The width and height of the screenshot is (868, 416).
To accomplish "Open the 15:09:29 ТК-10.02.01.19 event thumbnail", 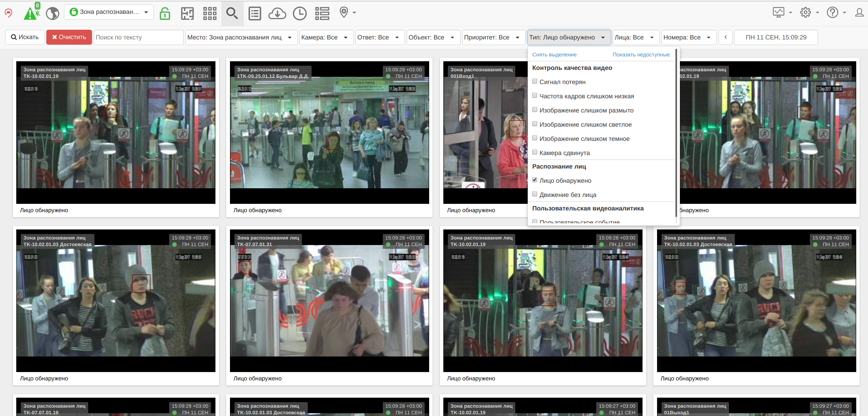I will point(116,133).
